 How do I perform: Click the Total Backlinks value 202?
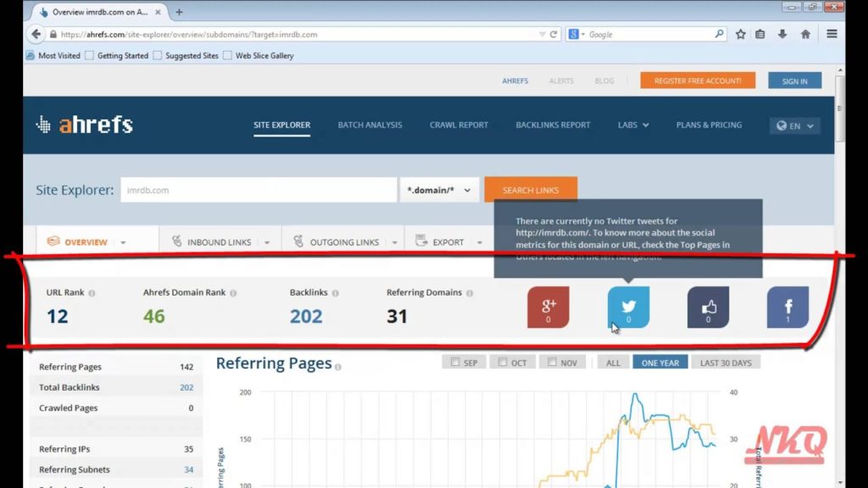pyautogui.click(x=186, y=387)
